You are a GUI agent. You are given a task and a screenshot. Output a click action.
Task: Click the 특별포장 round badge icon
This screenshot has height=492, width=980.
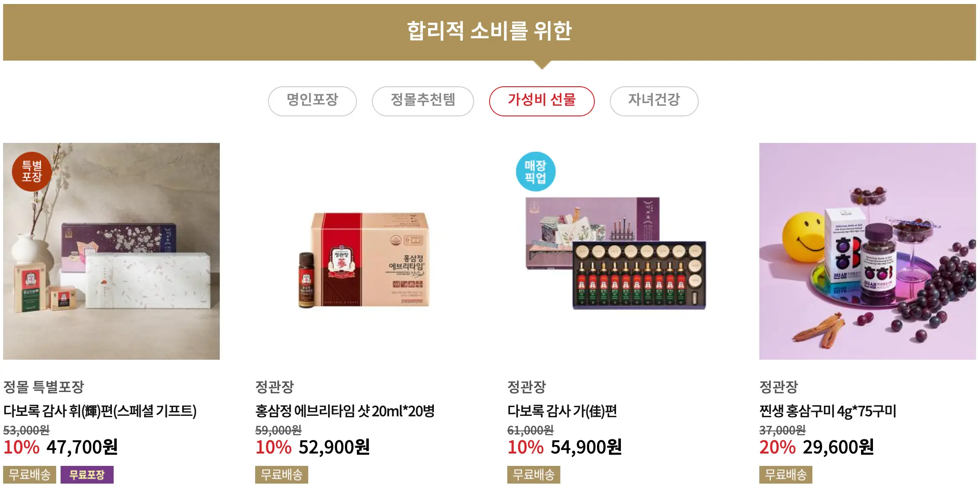pyautogui.click(x=31, y=171)
